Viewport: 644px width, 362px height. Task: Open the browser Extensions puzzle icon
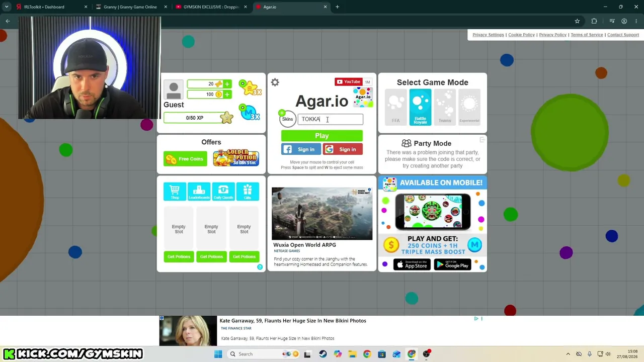[594, 21]
